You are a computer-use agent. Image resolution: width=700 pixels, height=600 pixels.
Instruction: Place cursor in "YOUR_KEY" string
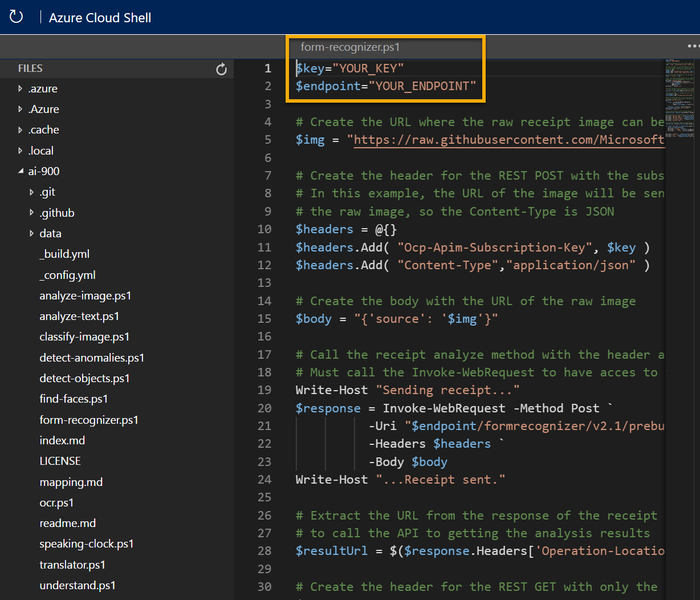(x=368, y=68)
